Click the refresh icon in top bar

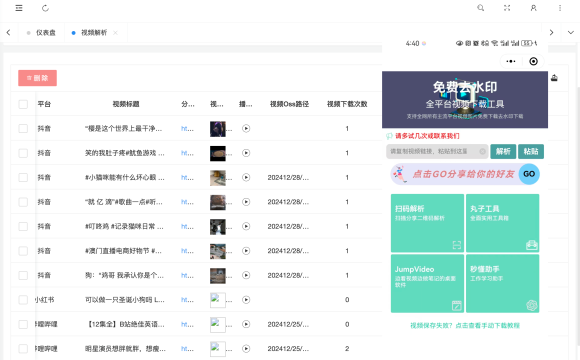point(45,8)
